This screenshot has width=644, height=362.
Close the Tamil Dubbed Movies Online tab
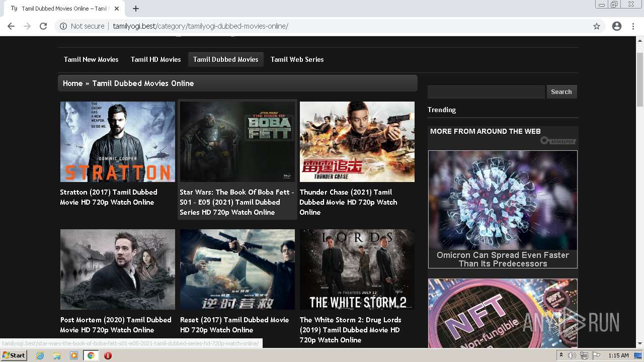[x=117, y=9]
